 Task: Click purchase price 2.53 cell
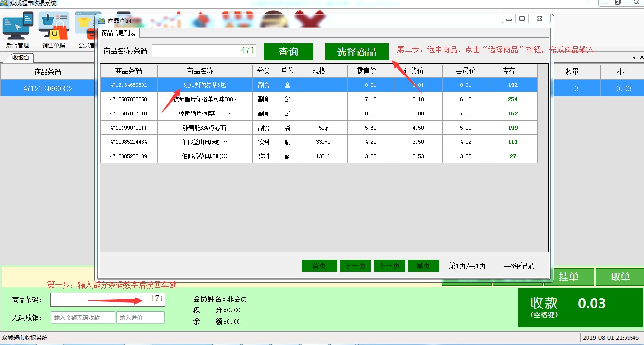point(418,156)
